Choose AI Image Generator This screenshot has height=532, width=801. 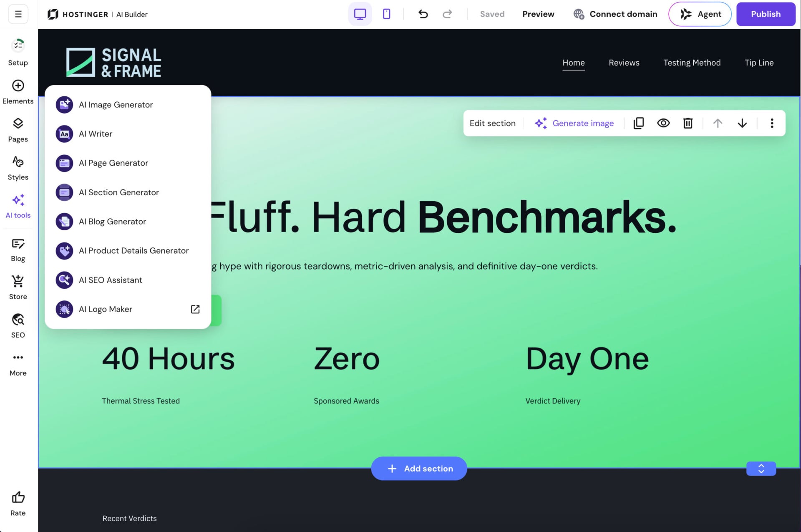pyautogui.click(x=128, y=105)
